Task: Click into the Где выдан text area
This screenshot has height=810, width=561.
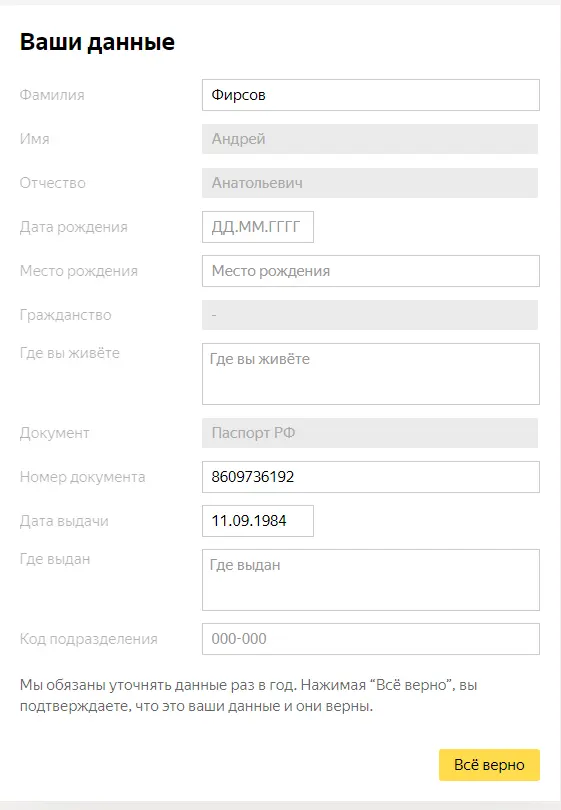Action: pos(370,580)
